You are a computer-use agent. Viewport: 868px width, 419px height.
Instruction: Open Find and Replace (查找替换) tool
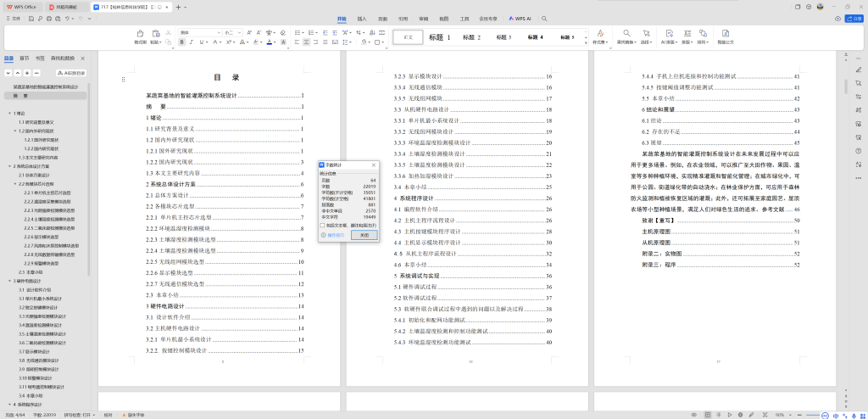[626, 36]
